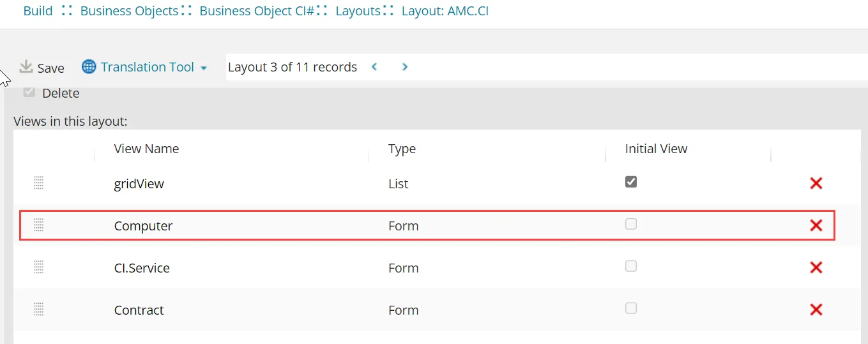This screenshot has height=344, width=868.
Task: Delete the Contract view with red X
Action: 816,310
